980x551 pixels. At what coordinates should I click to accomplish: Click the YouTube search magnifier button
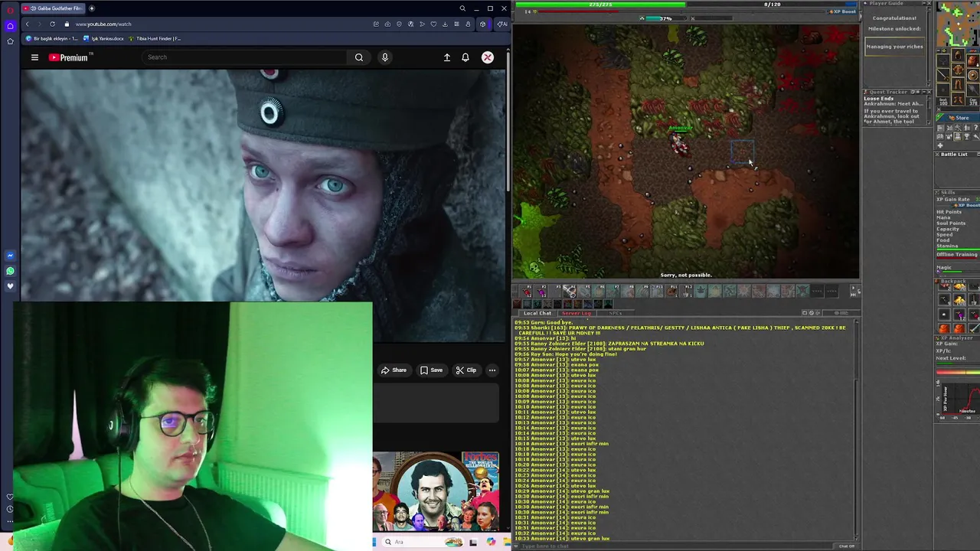coord(359,57)
